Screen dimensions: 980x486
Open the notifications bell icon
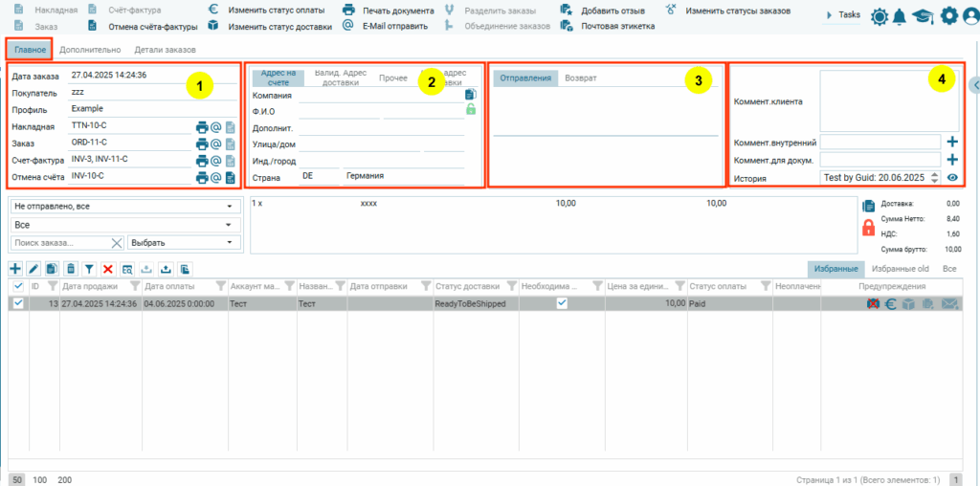[900, 15]
